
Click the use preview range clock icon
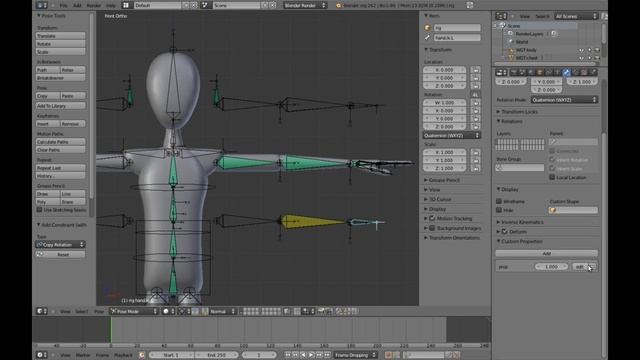coord(141,355)
